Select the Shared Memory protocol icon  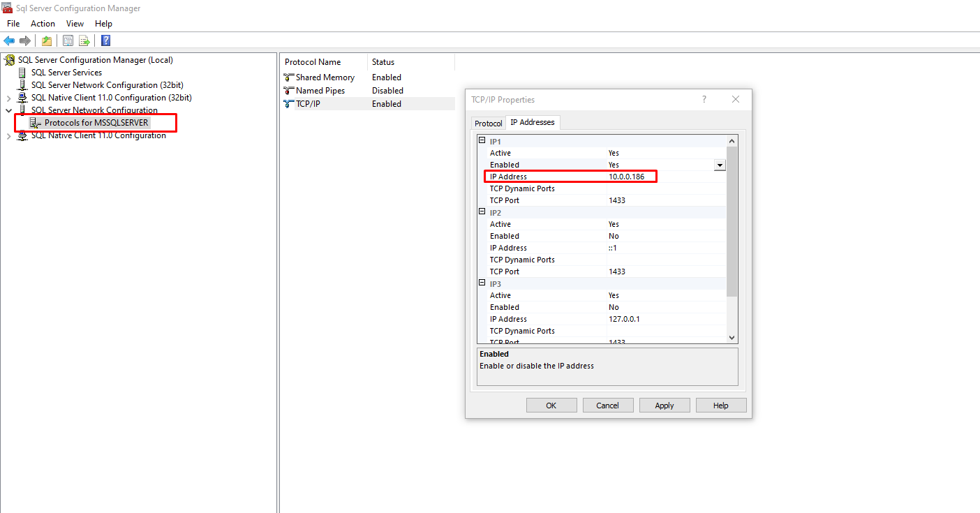pyautogui.click(x=289, y=77)
